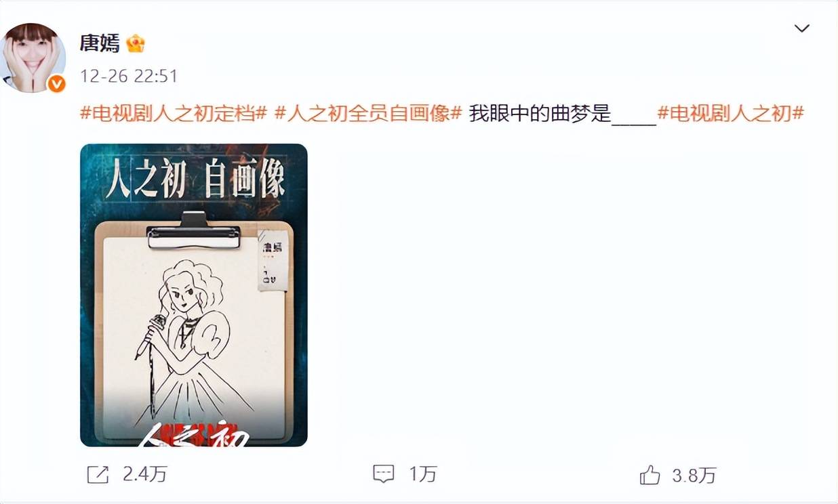Image resolution: width=838 pixels, height=504 pixels.
Task: Expand the post options chevron
Action: [x=801, y=28]
